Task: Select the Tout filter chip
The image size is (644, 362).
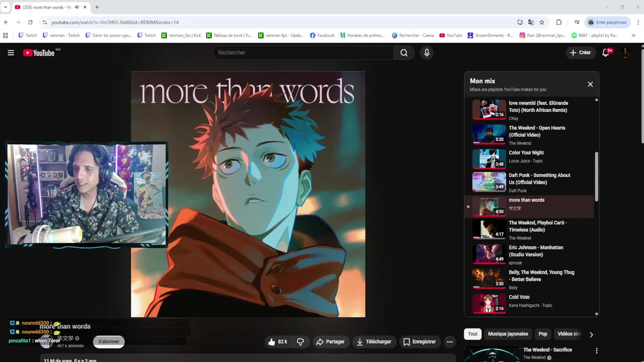Action: click(473, 334)
